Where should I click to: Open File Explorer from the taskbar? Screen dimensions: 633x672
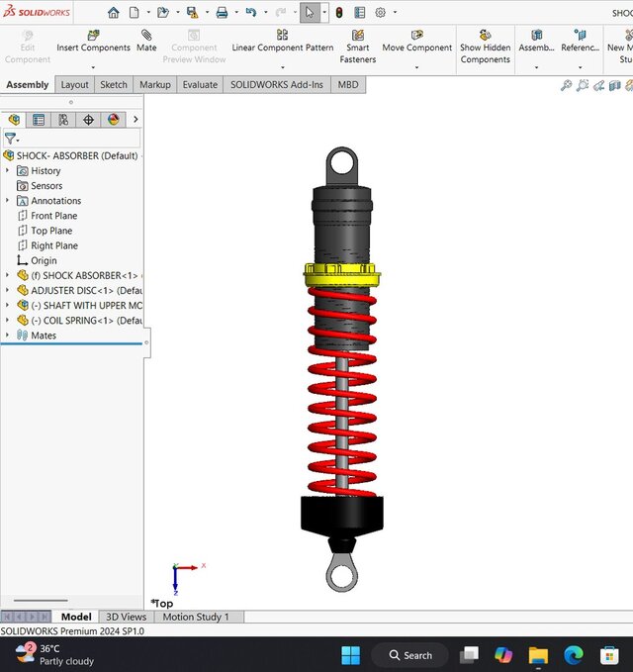(538, 655)
